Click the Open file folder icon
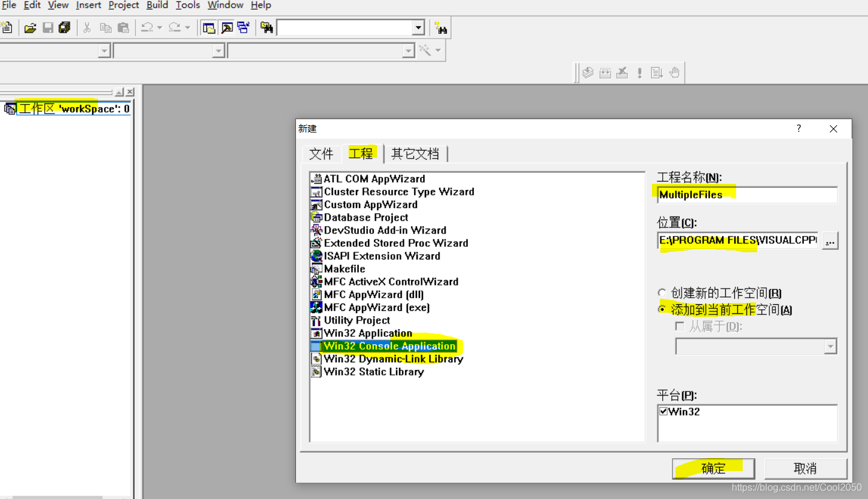 (30, 28)
